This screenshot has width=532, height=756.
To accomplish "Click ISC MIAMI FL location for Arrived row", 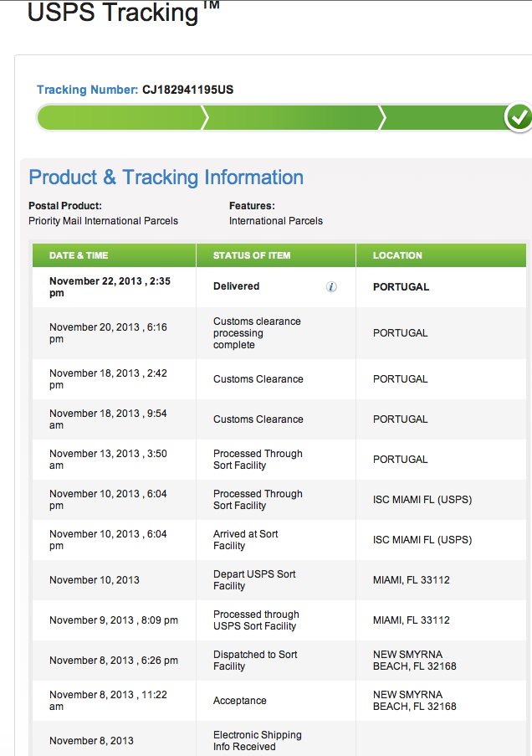I will point(422,540).
